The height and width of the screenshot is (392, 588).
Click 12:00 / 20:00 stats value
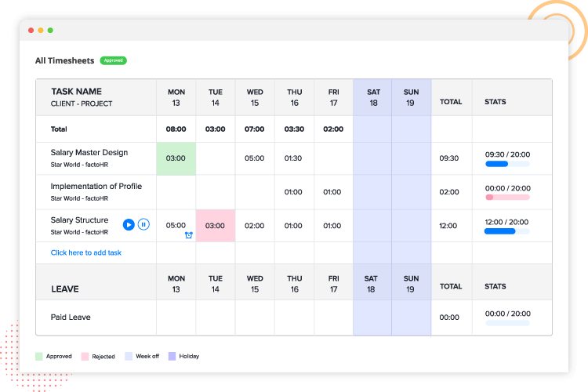pos(506,222)
